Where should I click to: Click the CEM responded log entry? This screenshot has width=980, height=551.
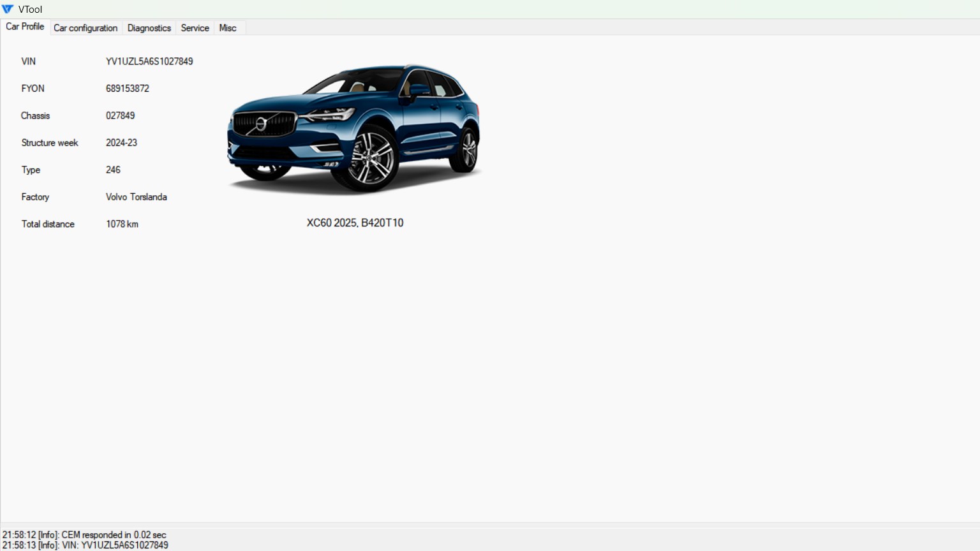coord(84,535)
